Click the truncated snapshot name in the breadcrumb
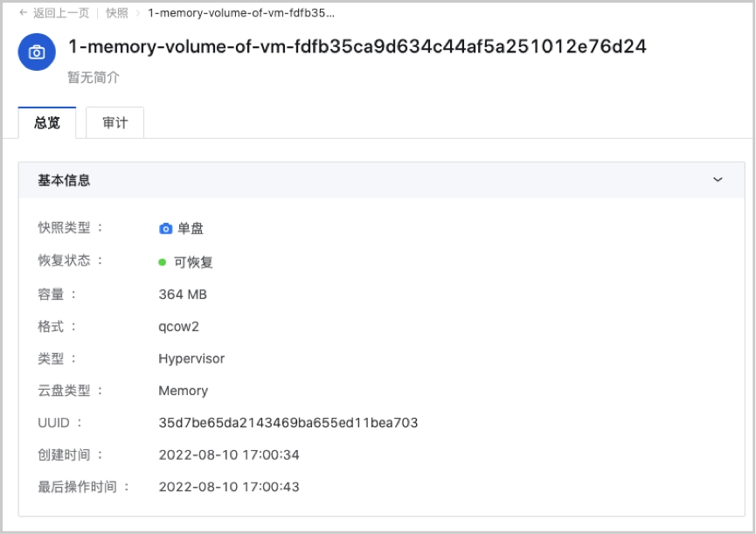The image size is (756, 534). [240, 13]
